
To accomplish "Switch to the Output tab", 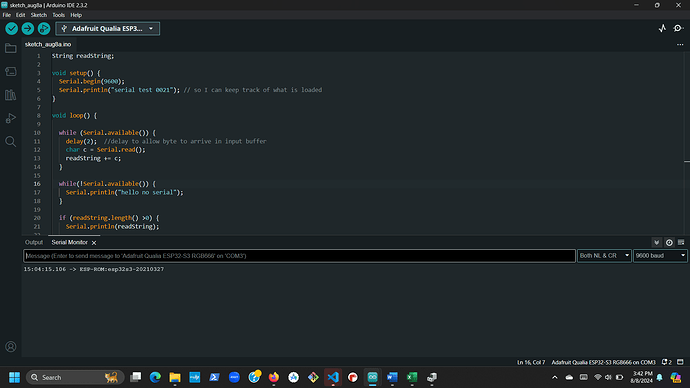I will [34, 242].
